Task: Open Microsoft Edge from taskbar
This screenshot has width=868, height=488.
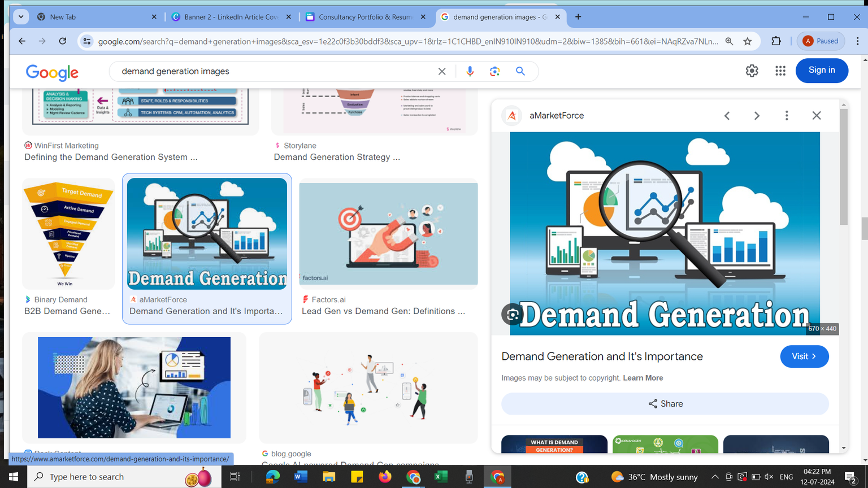Action: pos(273,477)
